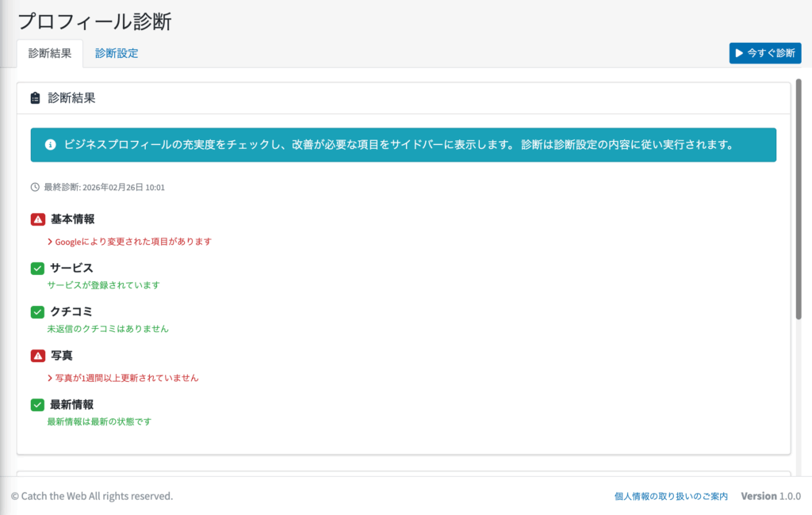Viewport: 812px width, 515px height.
Task: Click the play icon in 今すぐ診断 button
Action: 739,53
